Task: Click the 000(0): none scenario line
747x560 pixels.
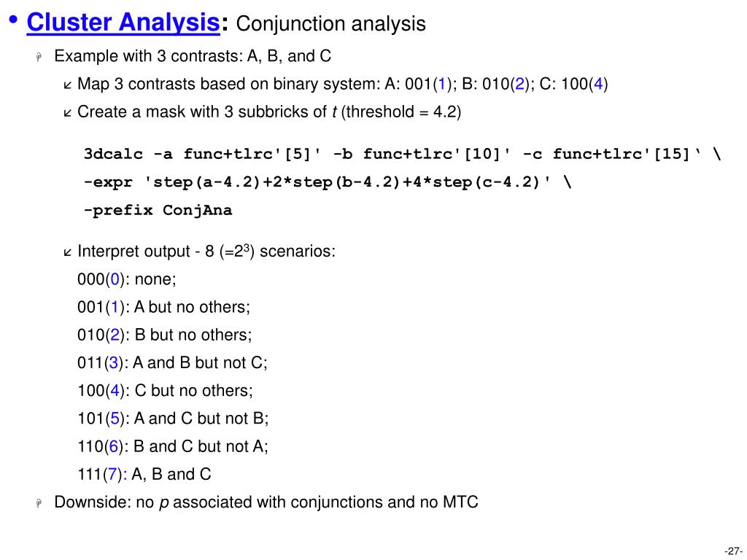Action: coord(127,279)
